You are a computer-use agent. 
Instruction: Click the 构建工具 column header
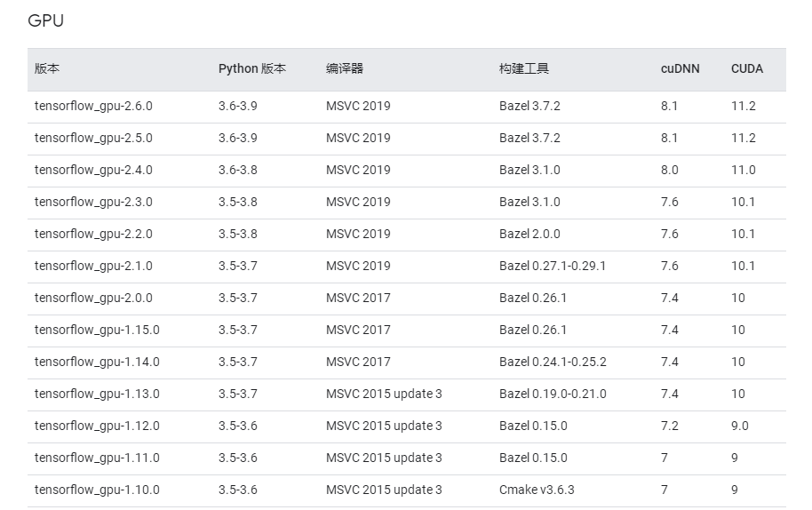(524, 69)
